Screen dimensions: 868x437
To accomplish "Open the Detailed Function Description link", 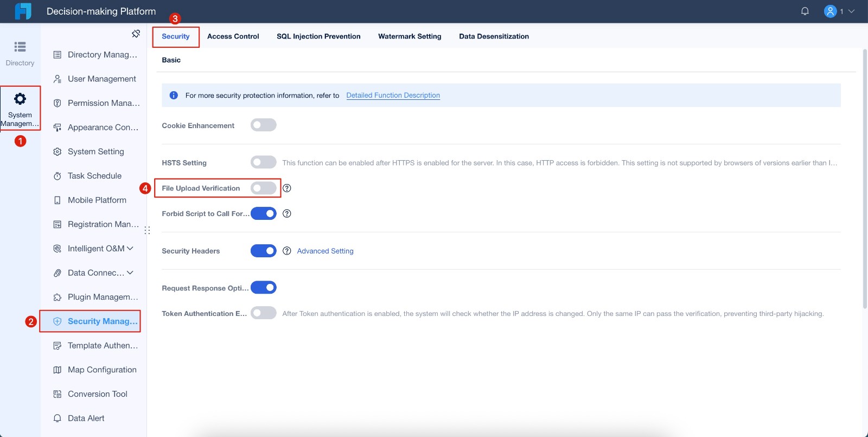I will 393,96.
